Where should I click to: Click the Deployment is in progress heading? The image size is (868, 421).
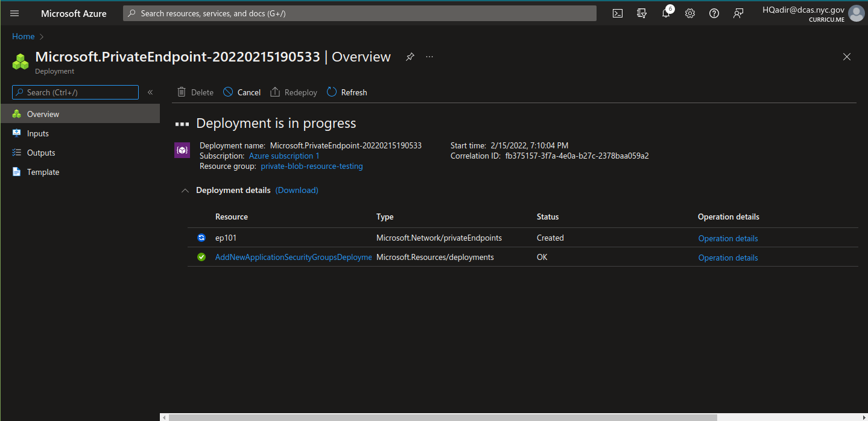276,123
